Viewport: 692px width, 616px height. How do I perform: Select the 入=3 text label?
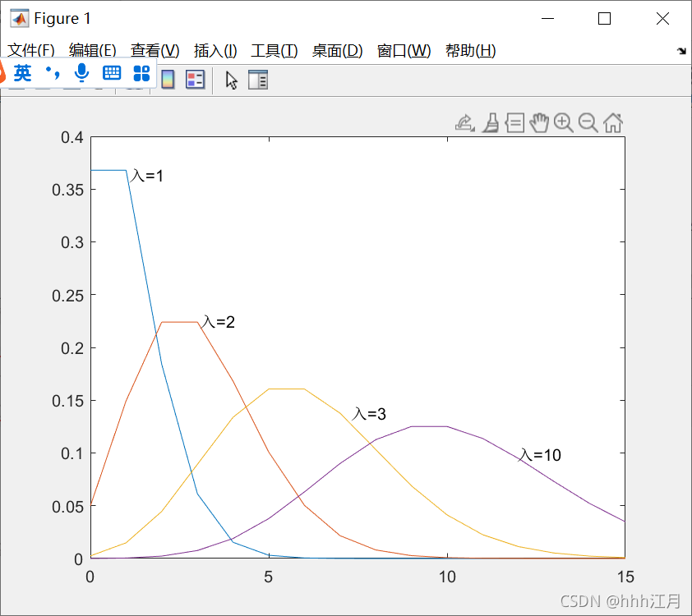pos(369,414)
